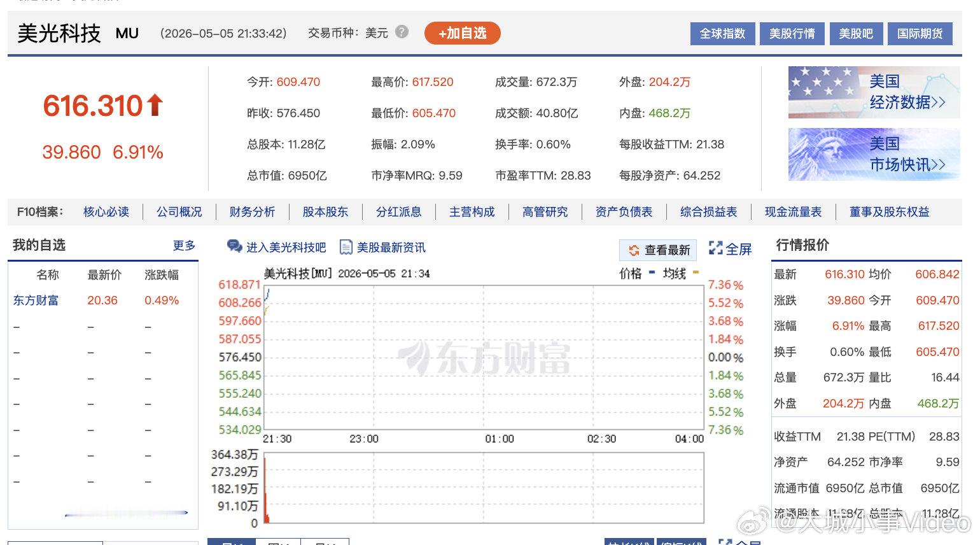Click the volume bar chart area

click(x=484, y=488)
